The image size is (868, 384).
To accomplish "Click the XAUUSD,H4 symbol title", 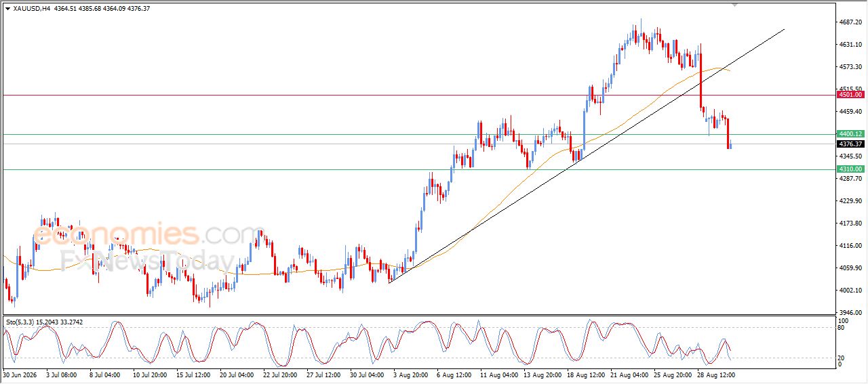I will pyautogui.click(x=32, y=8).
